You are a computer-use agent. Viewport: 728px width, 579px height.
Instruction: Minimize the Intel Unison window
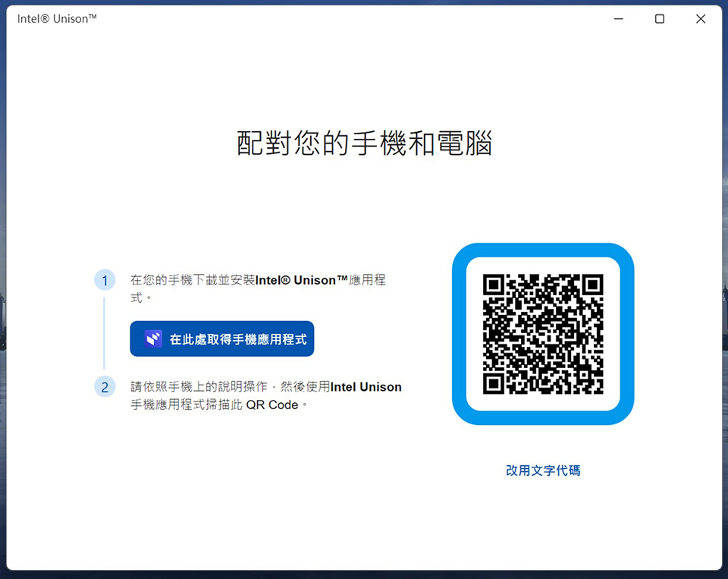coord(619,18)
